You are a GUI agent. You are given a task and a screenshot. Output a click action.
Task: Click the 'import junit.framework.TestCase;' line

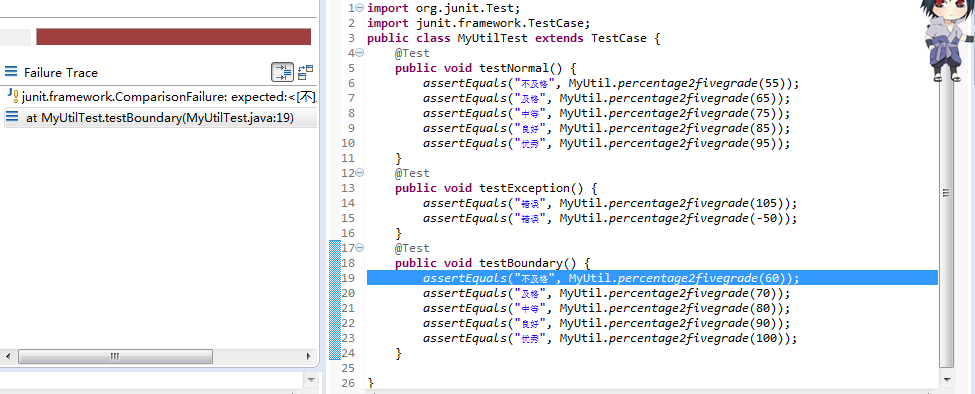pos(478,23)
